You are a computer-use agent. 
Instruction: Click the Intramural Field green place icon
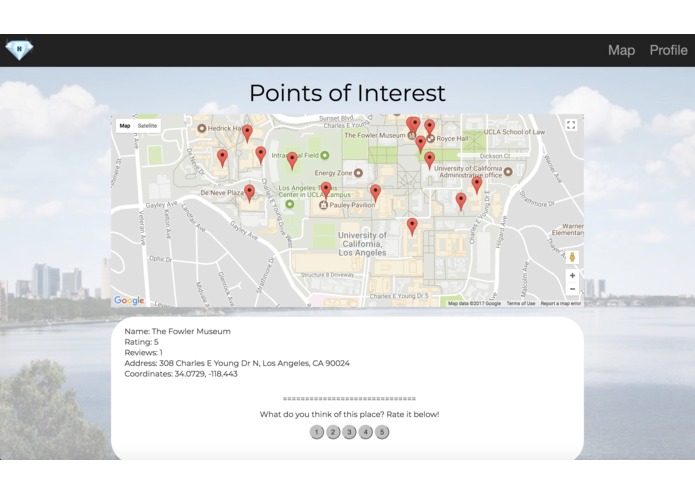tap(325, 155)
